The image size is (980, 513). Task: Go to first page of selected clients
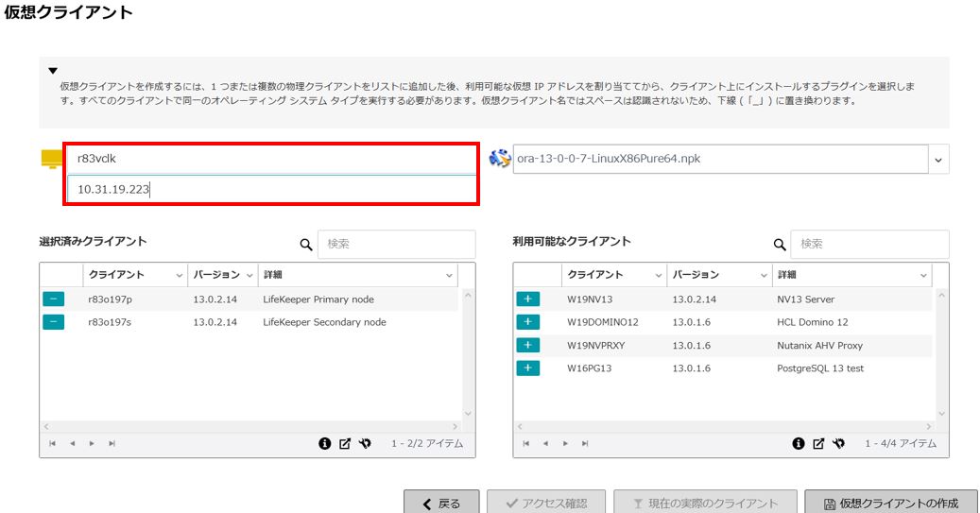coord(53,444)
